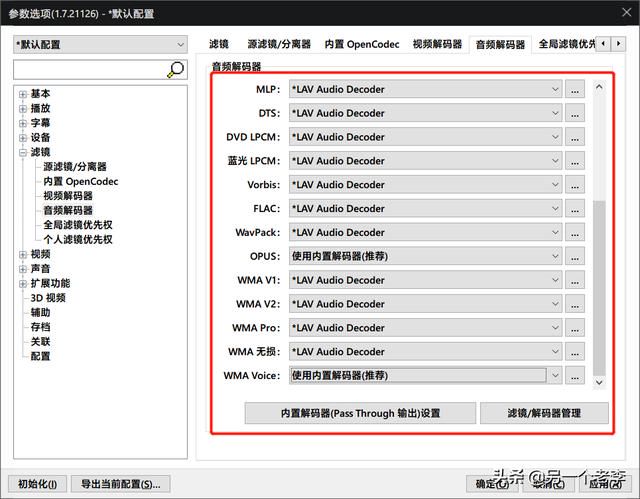The width and height of the screenshot is (640, 499).
Task: Open the WMA V1 decoder dropdown
Action: (425, 280)
